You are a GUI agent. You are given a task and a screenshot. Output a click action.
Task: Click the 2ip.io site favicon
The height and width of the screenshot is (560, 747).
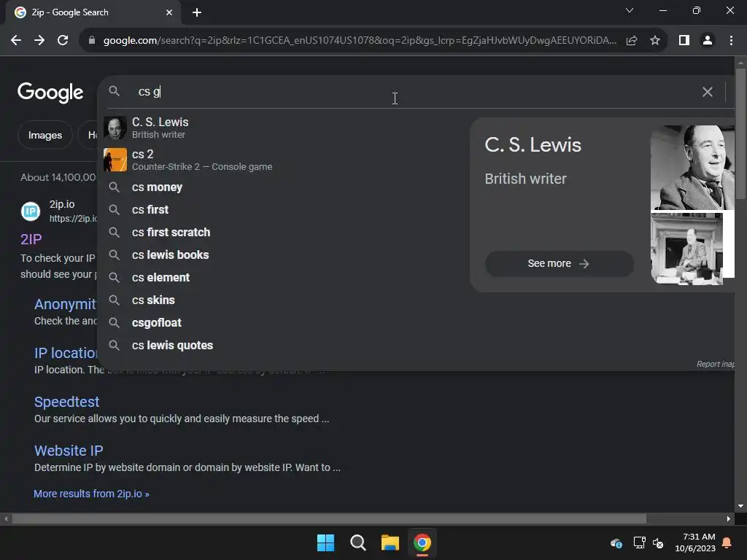(31, 211)
